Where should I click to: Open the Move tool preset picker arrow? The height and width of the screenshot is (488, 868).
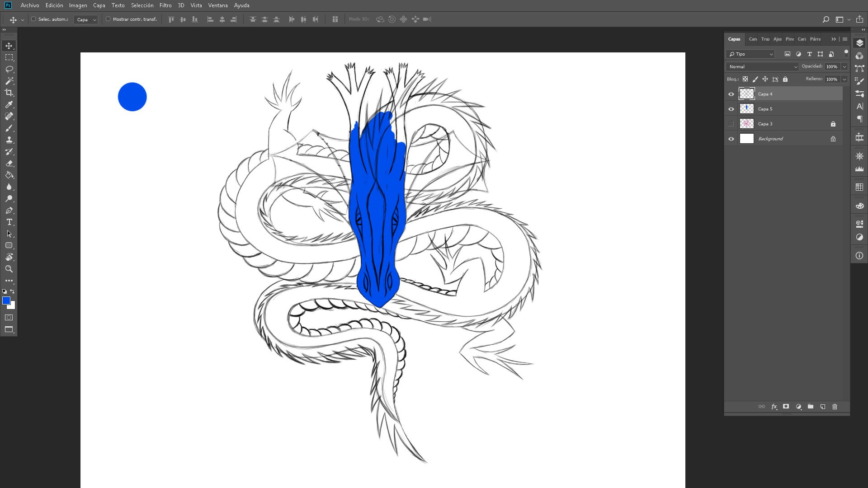pyautogui.click(x=22, y=20)
